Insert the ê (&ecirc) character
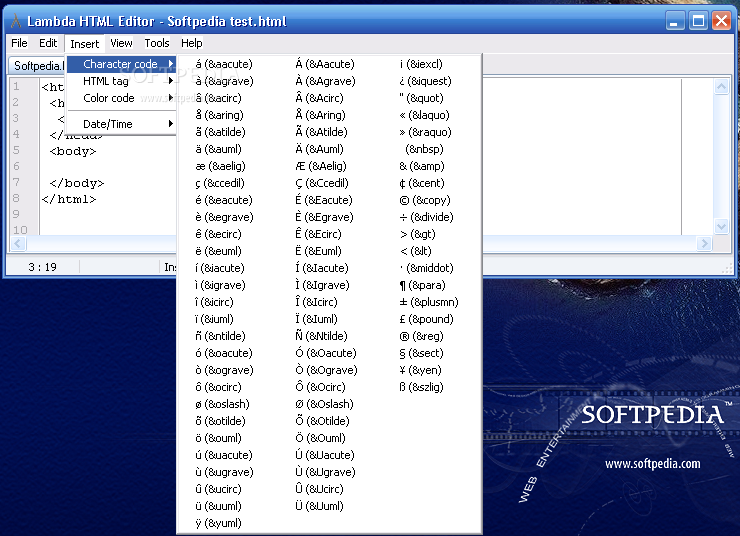Screen dimensions: 740x536 click(x=218, y=234)
